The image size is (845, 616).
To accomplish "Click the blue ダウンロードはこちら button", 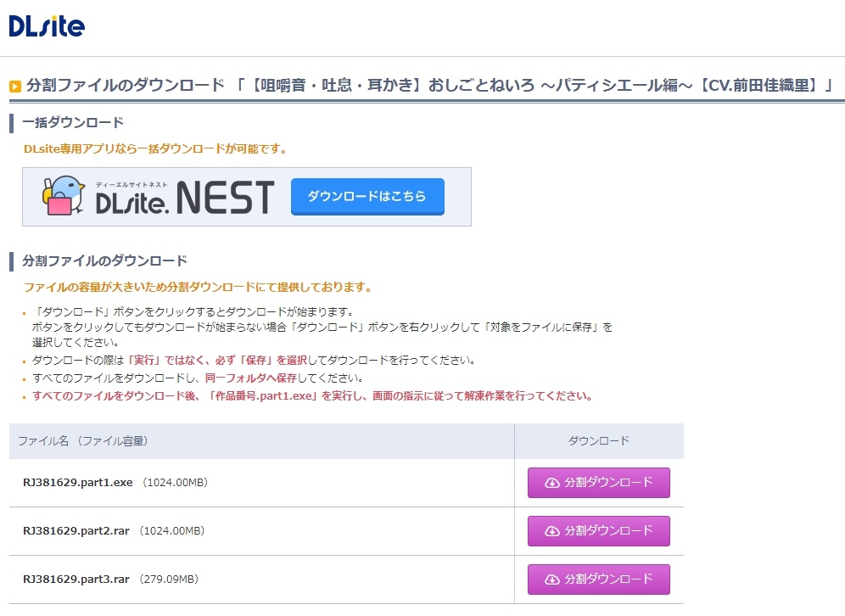I will tap(367, 197).
